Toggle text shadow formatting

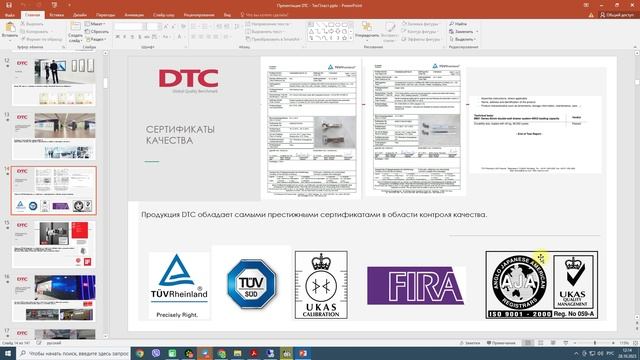point(140,37)
